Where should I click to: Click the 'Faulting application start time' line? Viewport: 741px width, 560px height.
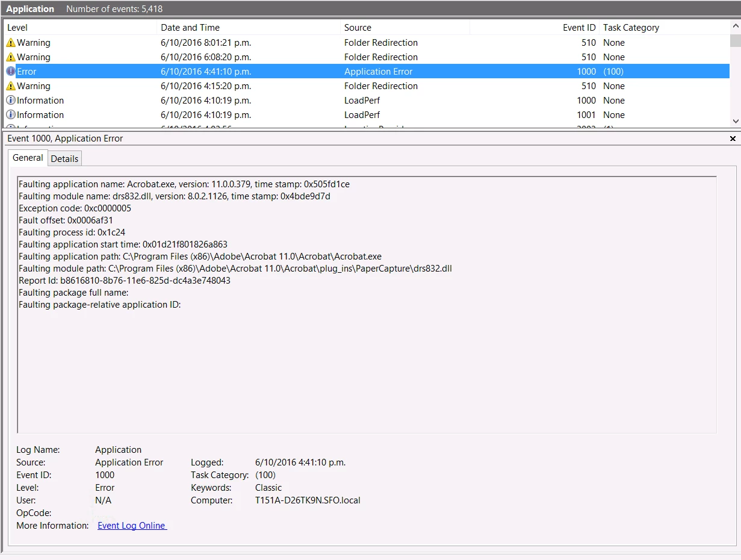point(123,244)
